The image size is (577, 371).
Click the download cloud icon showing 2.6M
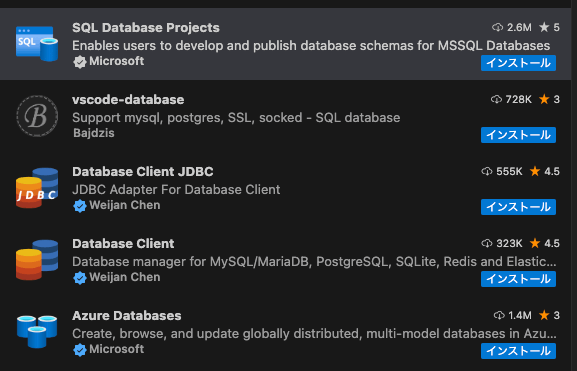tap(497, 27)
